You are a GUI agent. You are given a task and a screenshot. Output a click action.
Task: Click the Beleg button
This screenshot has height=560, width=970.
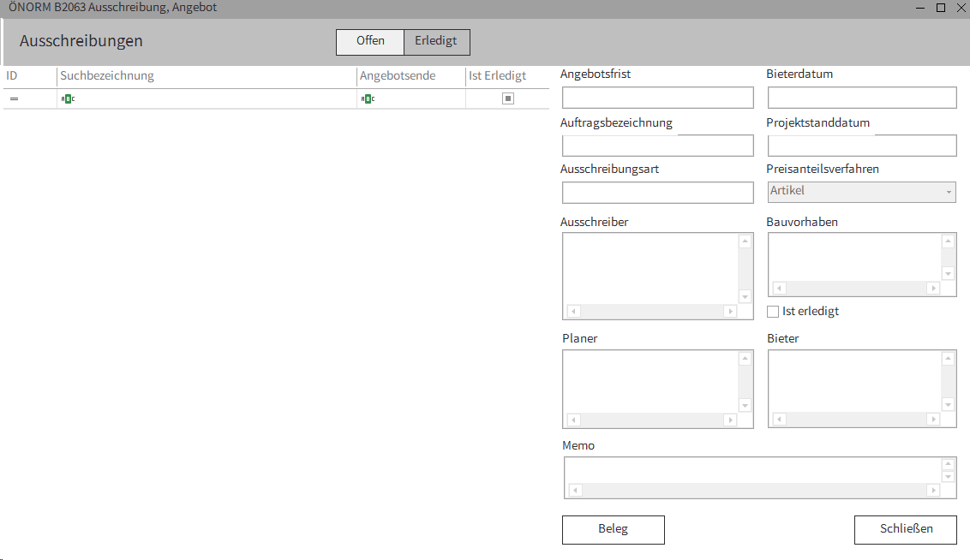click(x=613, y=529)
